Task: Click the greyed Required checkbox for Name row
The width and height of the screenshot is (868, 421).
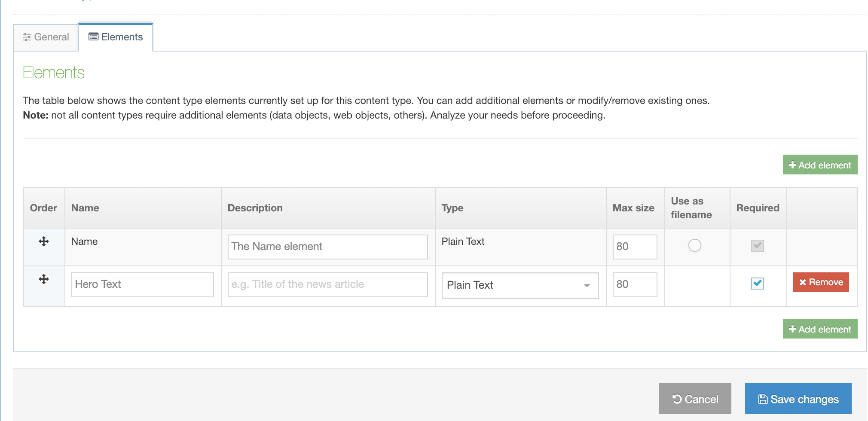Action: click(x=757, y=246)
